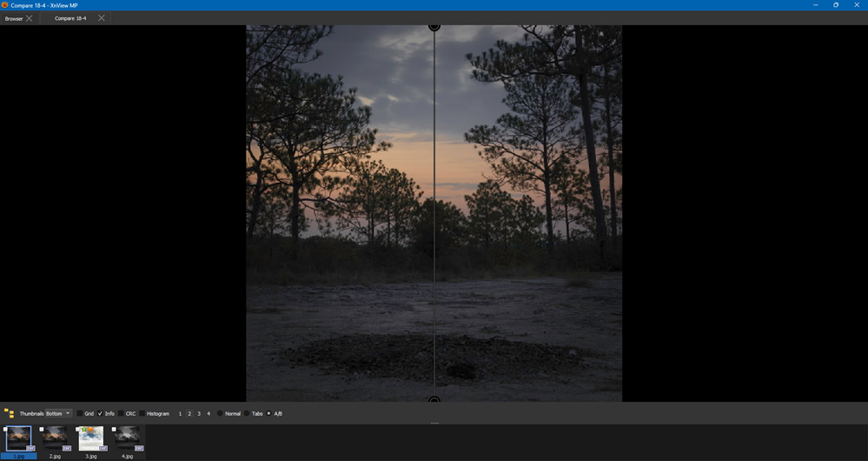
Task: Click the XnView MP app icon in the title bar
Action: (5, 5)
